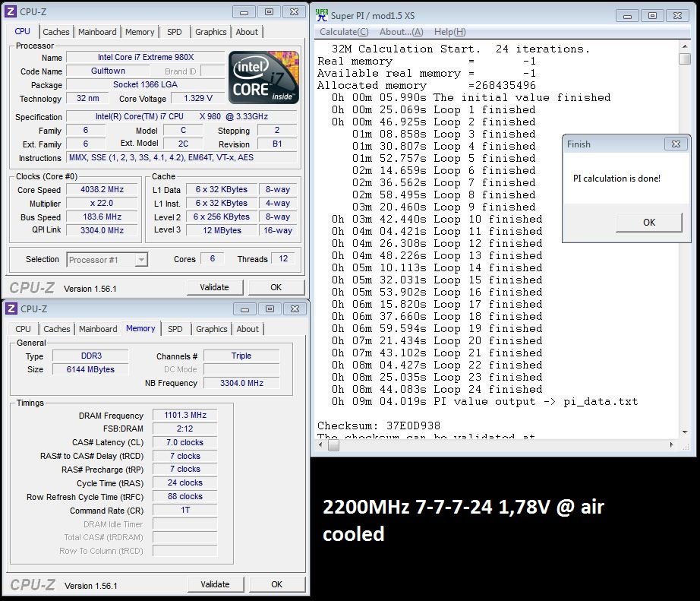Click Super PI vertical scrollbar down arrow
Viewport: 700px width, 601px height.
(684, 432)
